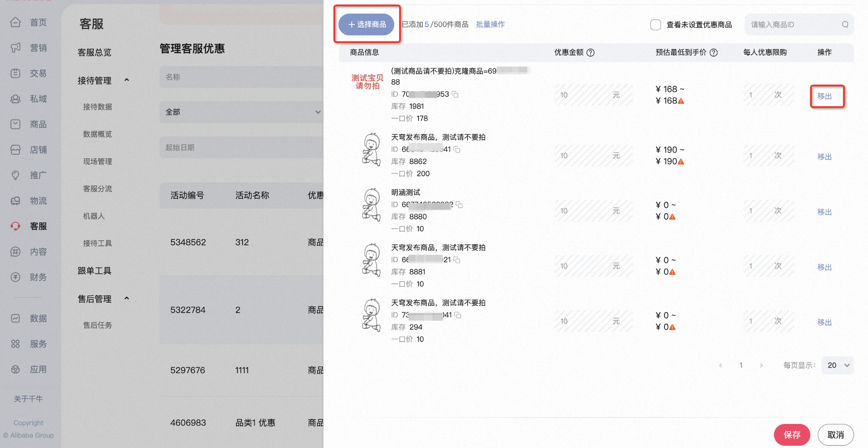Open 客服总览 menu item

95,52
